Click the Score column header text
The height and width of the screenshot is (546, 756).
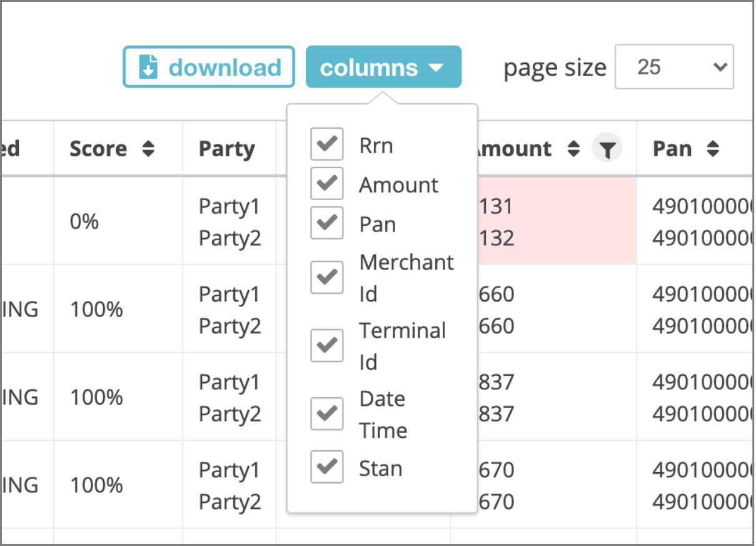98,149
